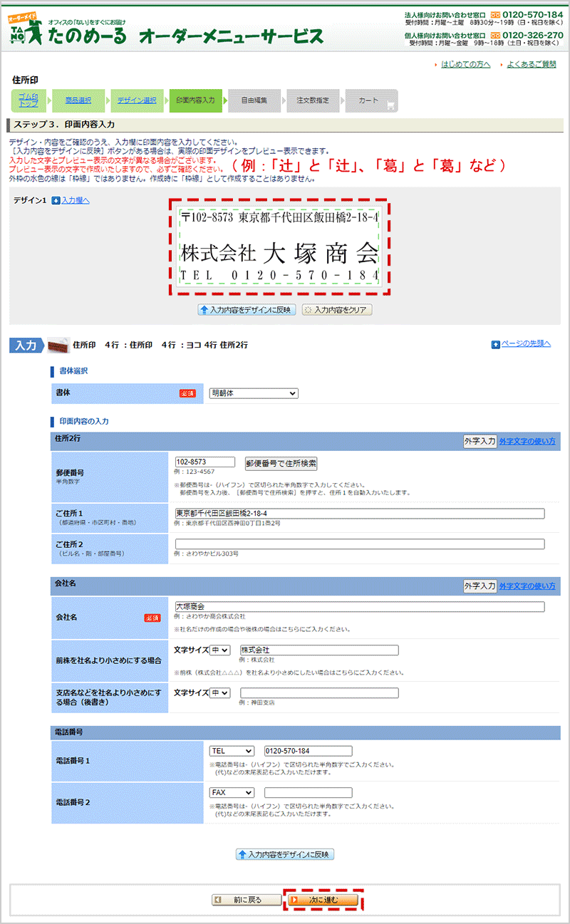The image size is (570, 924).
Task: Open 外字文字の使い方 link in 住所2行 section
Action: point(527,442)
